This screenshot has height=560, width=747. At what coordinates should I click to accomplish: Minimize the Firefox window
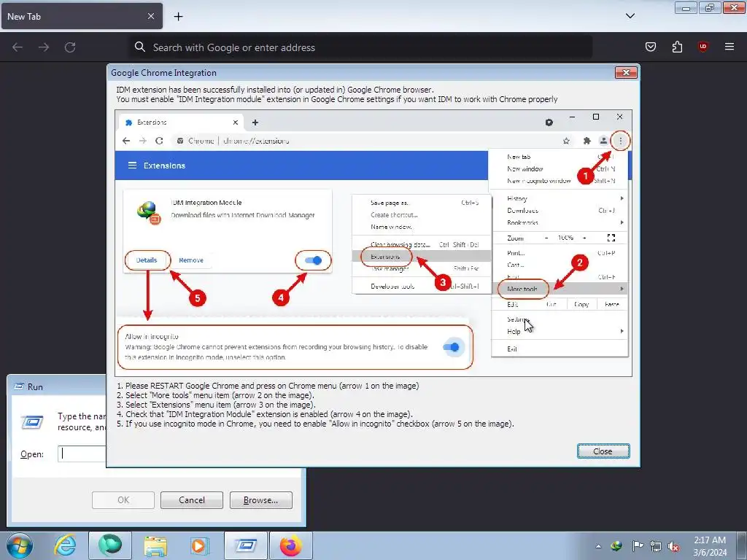pos(686,7)
